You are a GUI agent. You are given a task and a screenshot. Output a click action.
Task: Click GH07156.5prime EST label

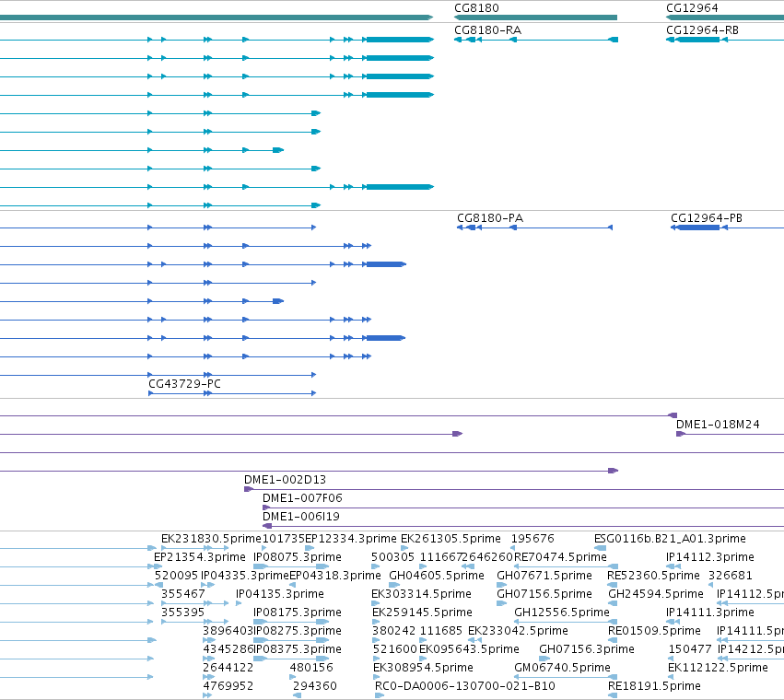click(x=544, y=594)
